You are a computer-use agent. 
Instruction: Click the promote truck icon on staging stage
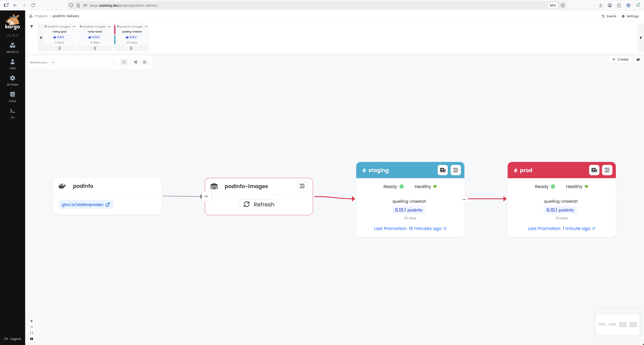(442, 170)
